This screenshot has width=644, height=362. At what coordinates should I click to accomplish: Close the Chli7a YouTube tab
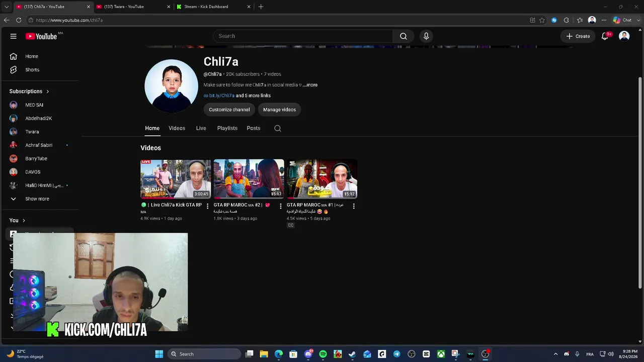(x=89, y=7)
